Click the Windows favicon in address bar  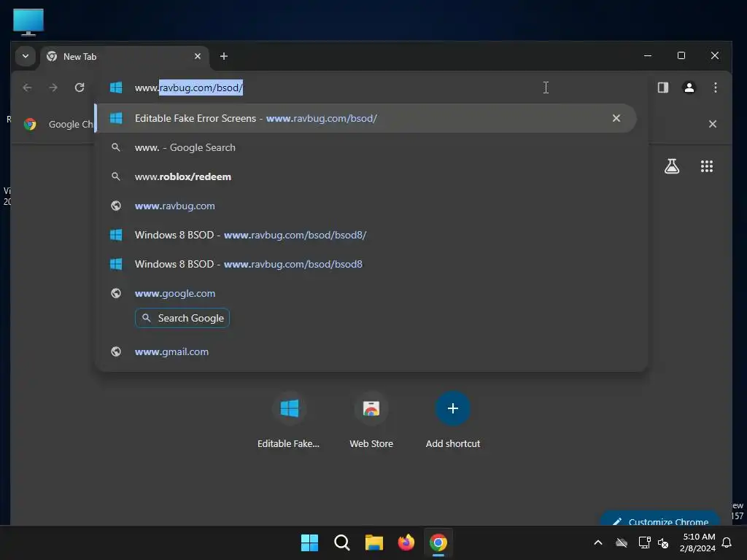click(x=116, y=87)
